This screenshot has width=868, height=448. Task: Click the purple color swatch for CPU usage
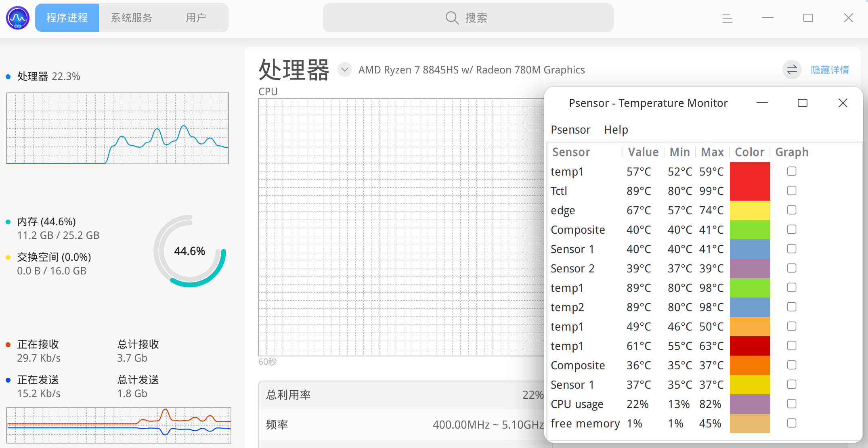750,404
